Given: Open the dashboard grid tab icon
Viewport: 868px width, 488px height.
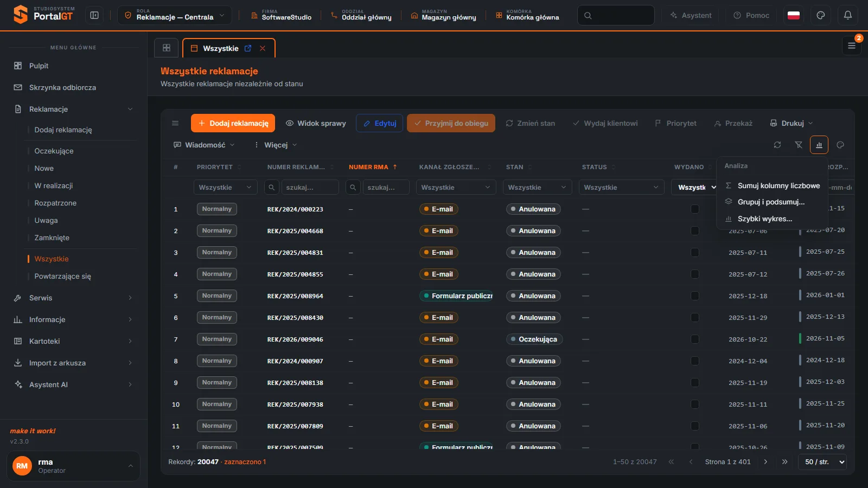Looking at the screenshot, I should pos(167,48).
